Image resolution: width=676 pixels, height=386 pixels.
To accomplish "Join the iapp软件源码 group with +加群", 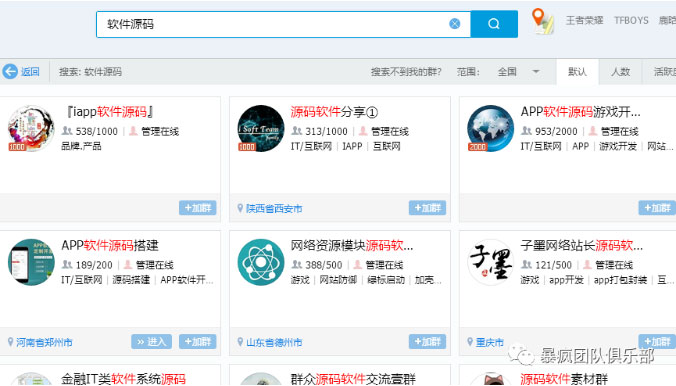I will [197, 208].
